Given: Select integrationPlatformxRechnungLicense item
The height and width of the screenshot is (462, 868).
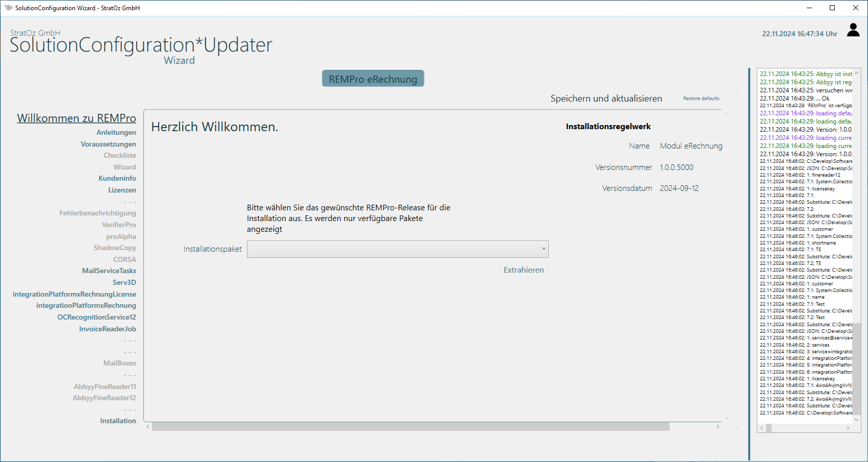Looking at the screenshot, I should tap(74, 295).
